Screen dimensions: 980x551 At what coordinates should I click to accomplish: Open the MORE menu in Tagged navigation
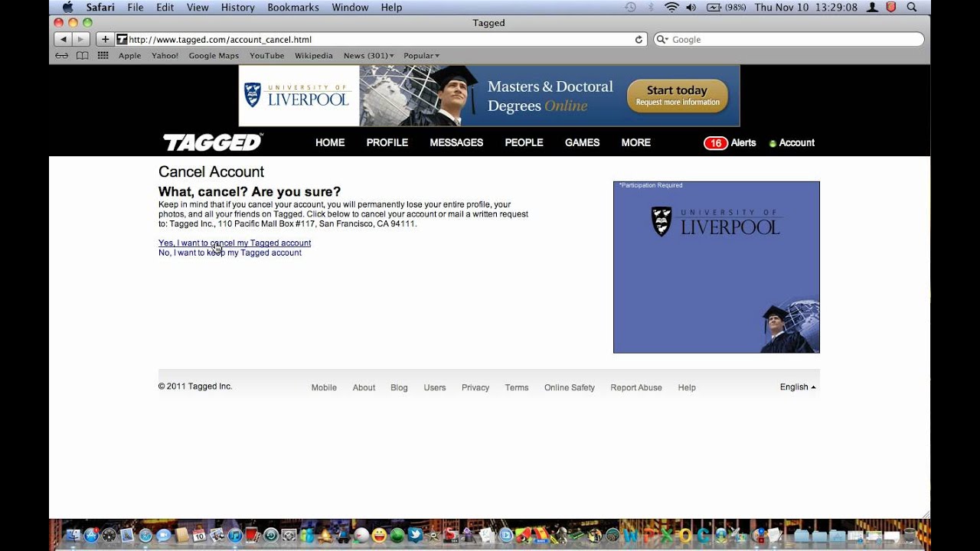pos(635,143)
